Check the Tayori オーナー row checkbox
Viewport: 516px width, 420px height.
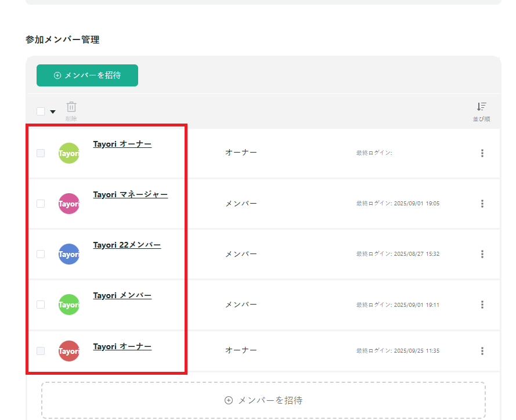click(39, 153)
